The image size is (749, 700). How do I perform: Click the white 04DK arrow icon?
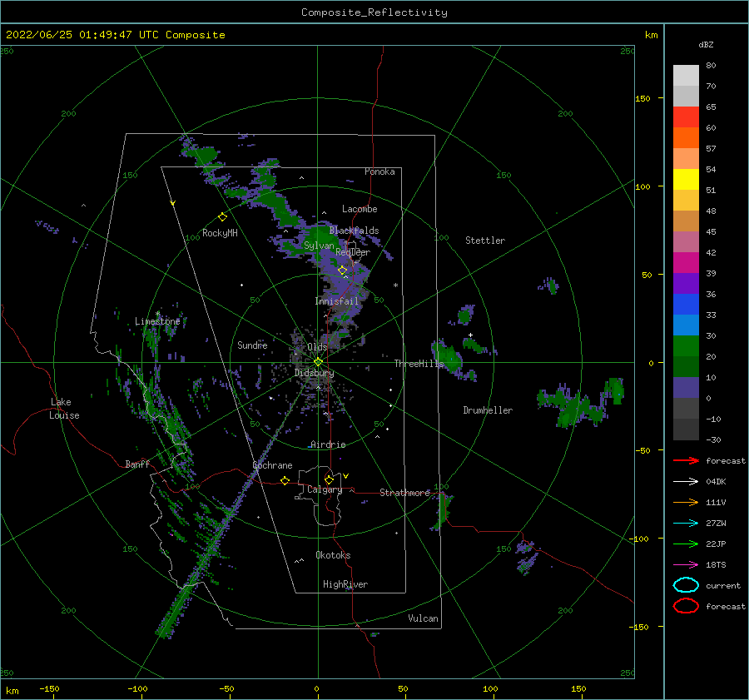coord(686,481)
